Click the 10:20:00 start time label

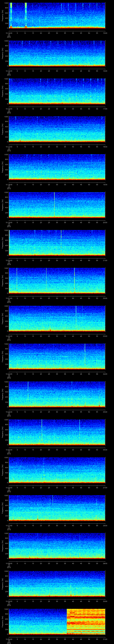coord(9,260)
